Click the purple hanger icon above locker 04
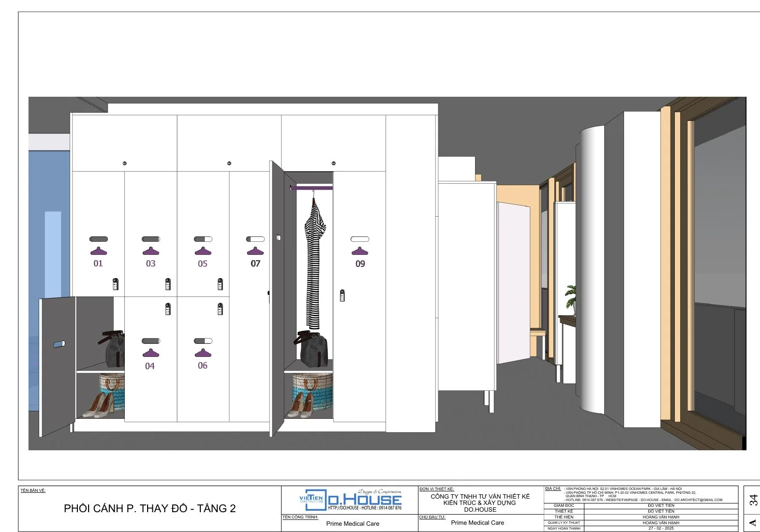 coord(150,353)
